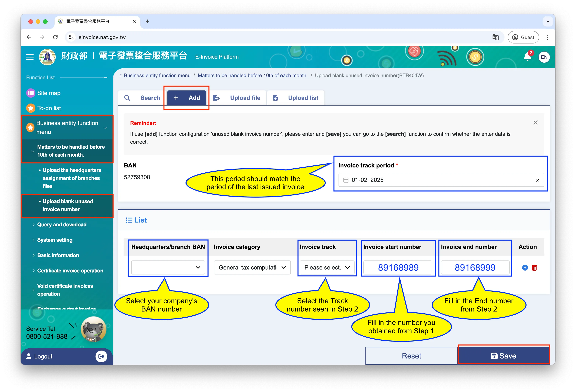Open Upload the headquarters assignment of branches files
The image size is (576, 392).
click(72, 178)
